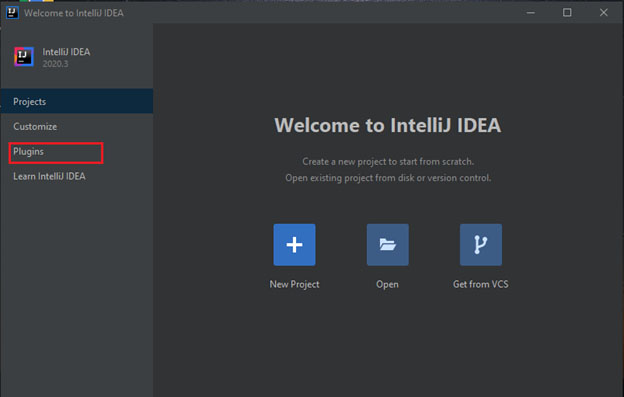This screenshot has height=397, width=624.
Task: Click the Open folder icon
Action: 388,245
